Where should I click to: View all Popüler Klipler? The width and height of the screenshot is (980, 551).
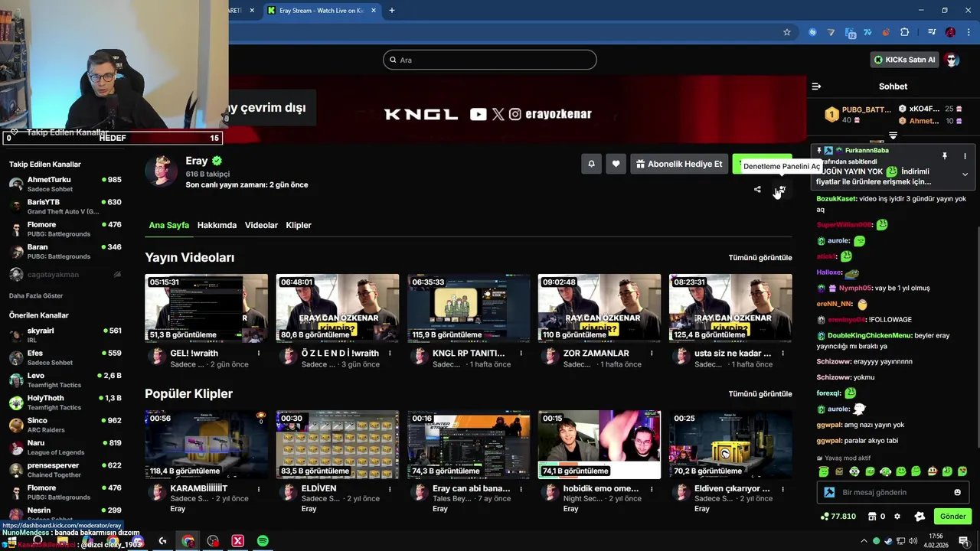point(760,394)
